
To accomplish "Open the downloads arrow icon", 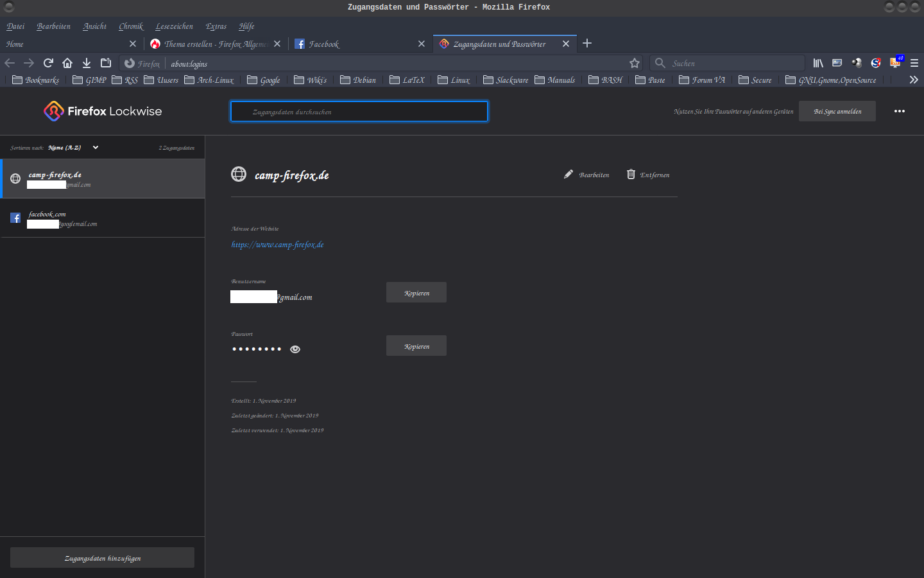I will 87,63.
